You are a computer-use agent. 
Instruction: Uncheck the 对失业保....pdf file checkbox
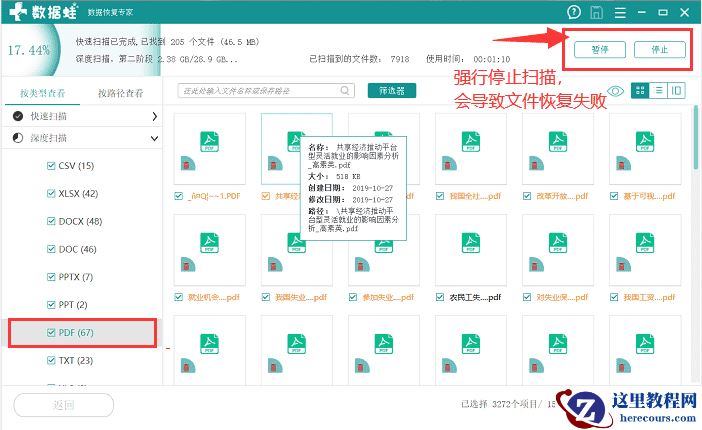click(527, 297)
